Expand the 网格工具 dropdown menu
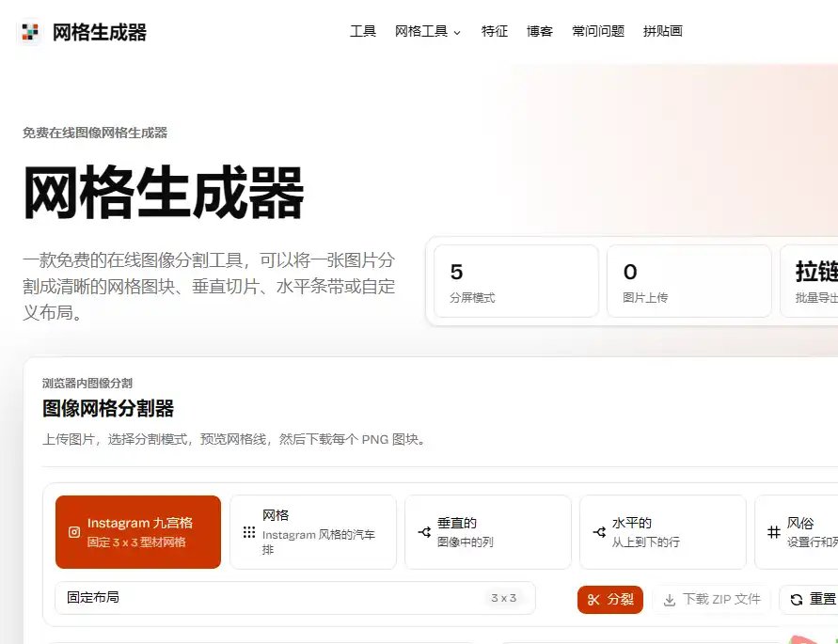 pyautogui.click(x=428, y=31)
